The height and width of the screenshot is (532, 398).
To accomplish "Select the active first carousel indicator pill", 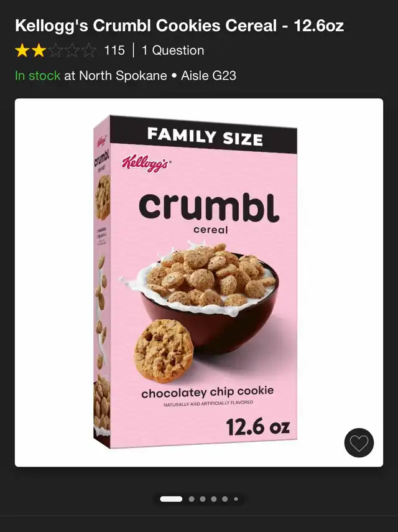I will click(171, 499).
